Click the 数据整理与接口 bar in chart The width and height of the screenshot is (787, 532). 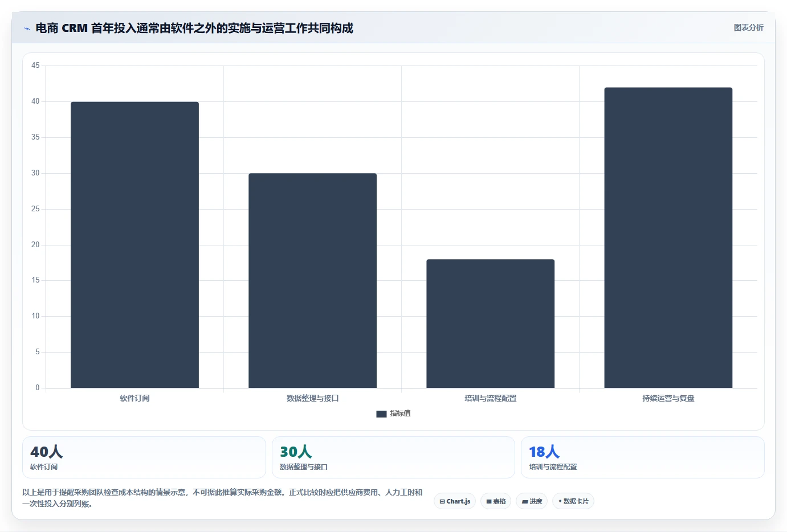pyautogui.click(x=312, y=281)
